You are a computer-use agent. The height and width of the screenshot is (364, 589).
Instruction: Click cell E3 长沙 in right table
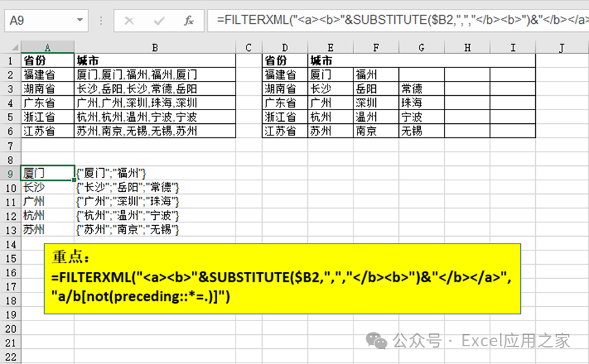pyautogui.click(x=330, y=89)
